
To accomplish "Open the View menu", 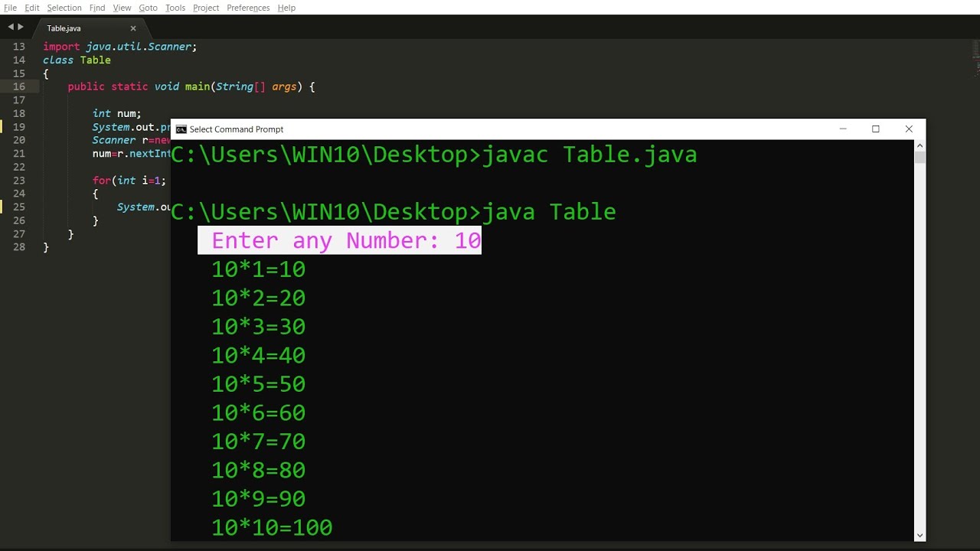I will [122, 8].
